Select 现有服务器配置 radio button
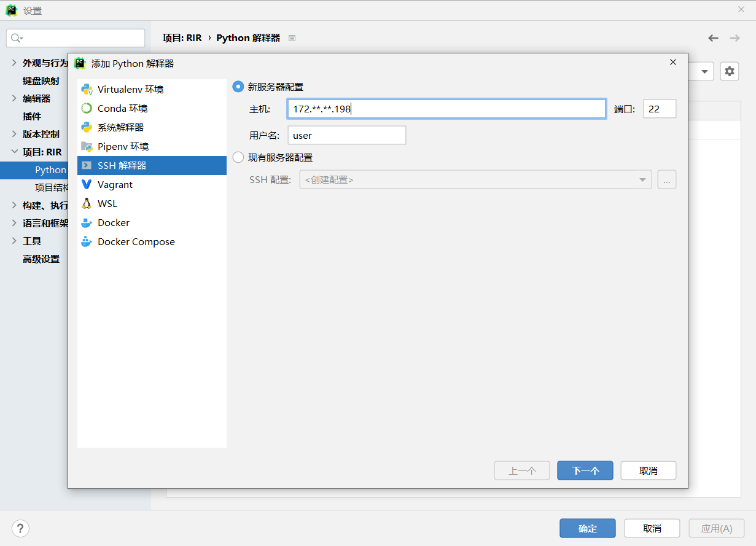Viewport: 756px width, 546px height. [238, 158]
